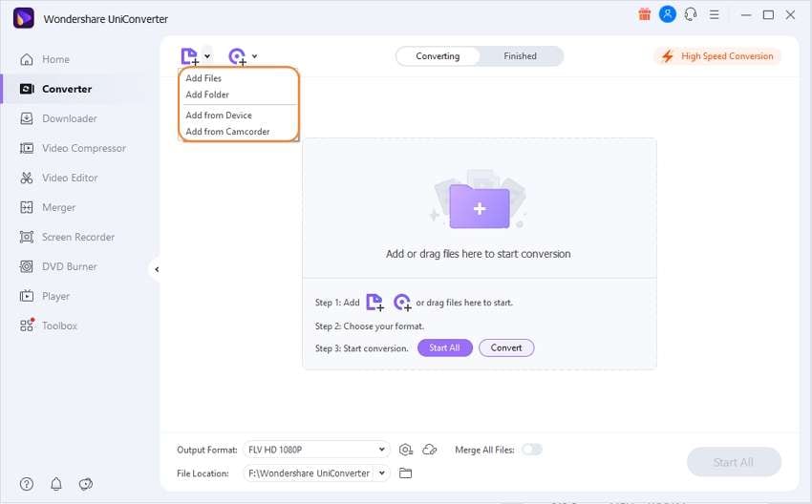Viewport: 812px width, 504px height.
Task: Click the Step 1 add files icon
Action: 374,303
